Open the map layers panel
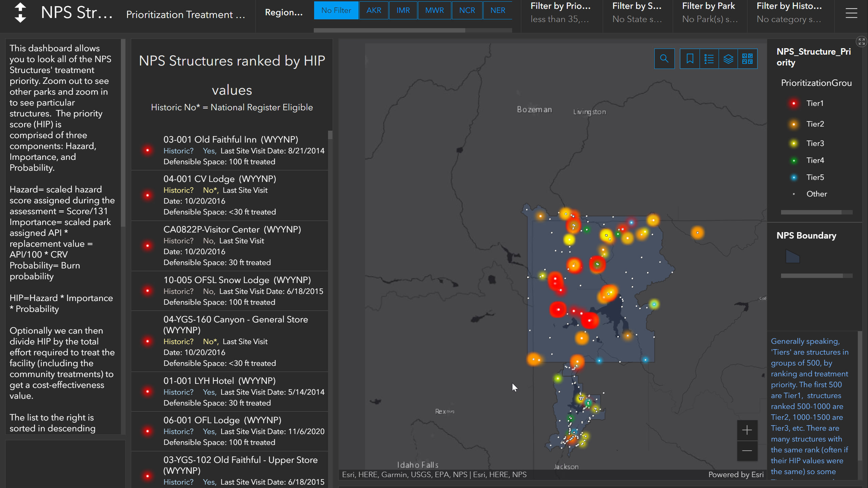The width and height of the screenshot is (868, 488). pos(728,59)
